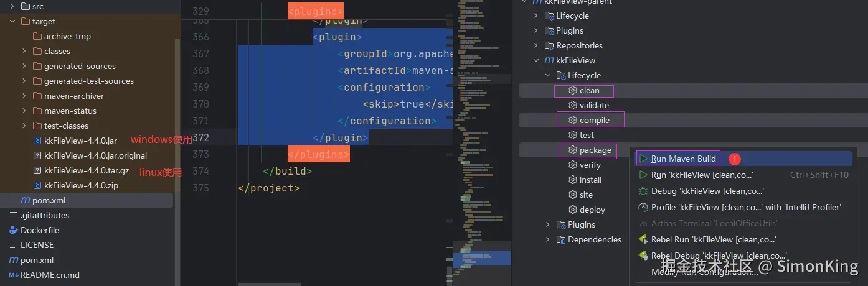Viewport: 868px width, 286px height.
Task: Click the Rebel Run rocket icon
Action: point(644,239)
